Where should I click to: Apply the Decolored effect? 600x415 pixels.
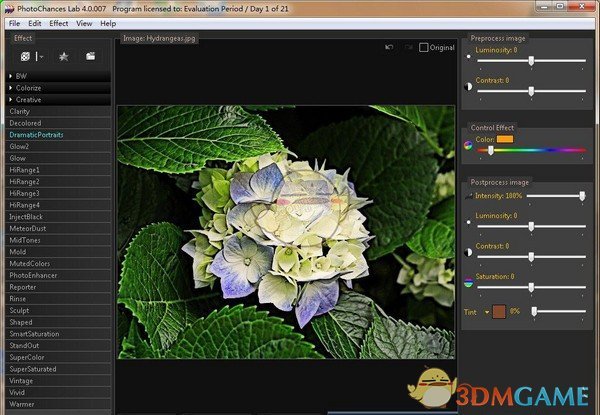tap(59, 123)
